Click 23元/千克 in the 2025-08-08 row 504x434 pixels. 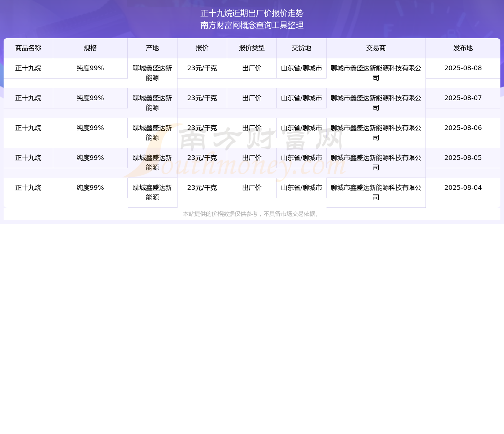point(202,68)
